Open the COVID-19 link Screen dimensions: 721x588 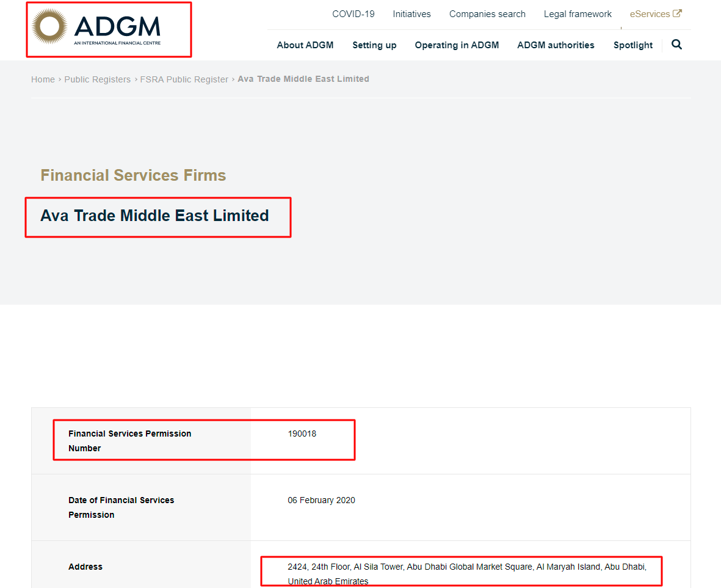coord(353,14)
